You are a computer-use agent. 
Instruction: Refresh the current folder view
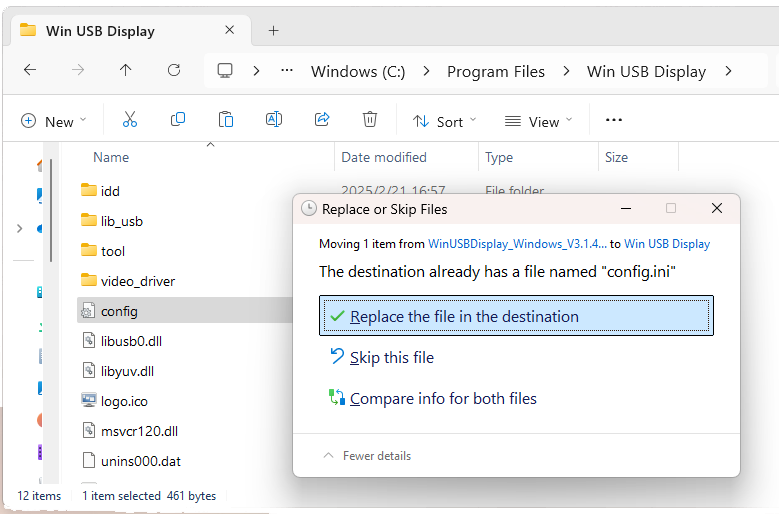pos(174,71)
